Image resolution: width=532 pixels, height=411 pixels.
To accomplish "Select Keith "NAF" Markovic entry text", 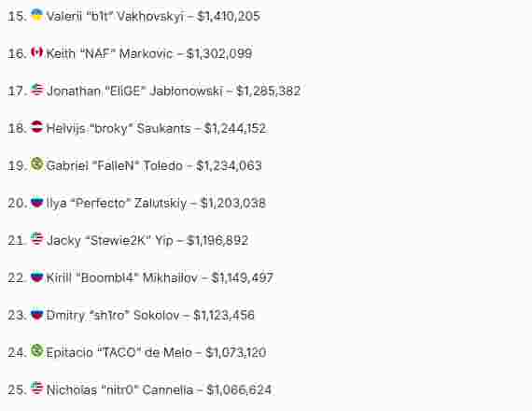I will (x=149, y=53).
